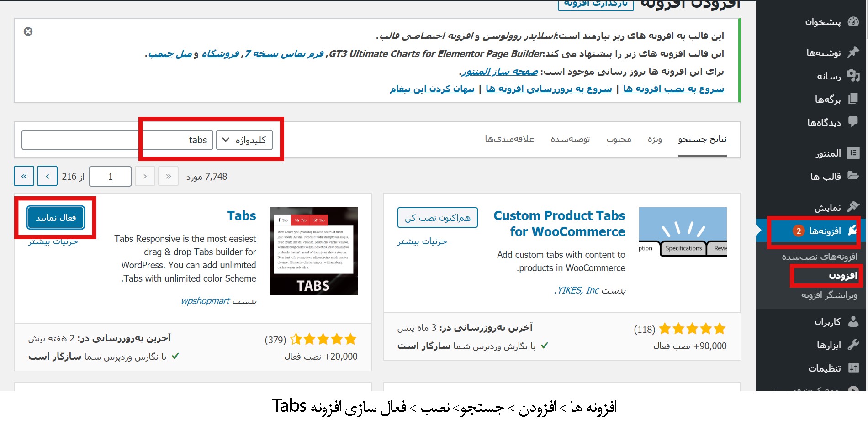Select the توصیه‌شده recommended tab
The height and width of the screenshot is (430, 868).
point(570,139)
